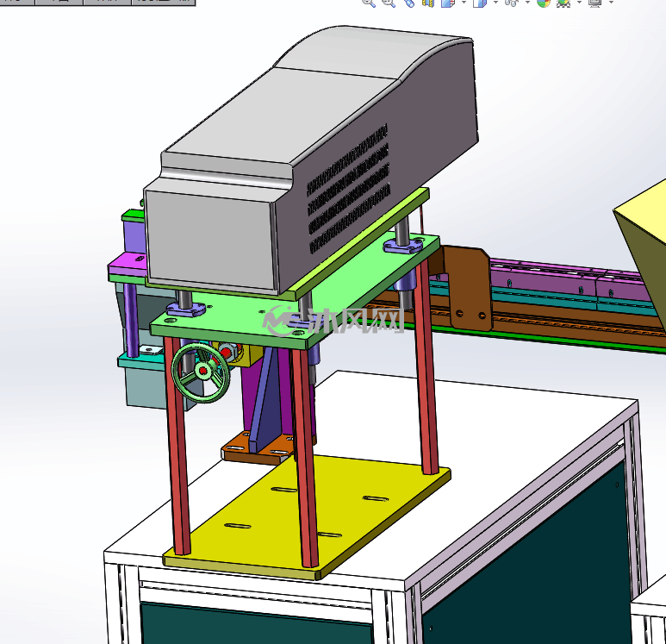Expand the Apply Scene dropdown arrow
The width and height of the screenshot is (666, 644).
pyautogui.click(x=579, y=3)
